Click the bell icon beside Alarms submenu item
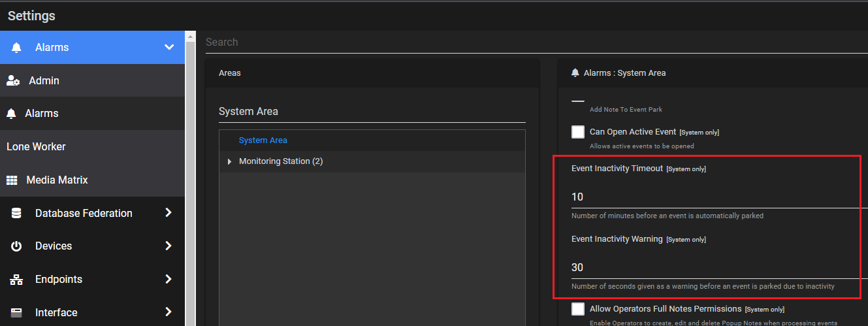Image resolution: width=868 pixels, height=326 pixels. tap(11, 114)
